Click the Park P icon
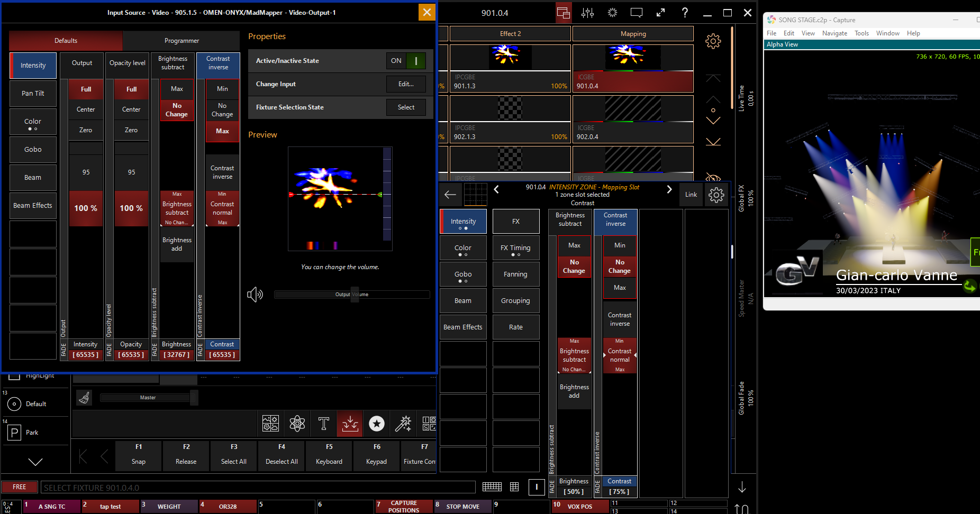The width and height of the screenshot is (980, 514). [x=14, y=433]
